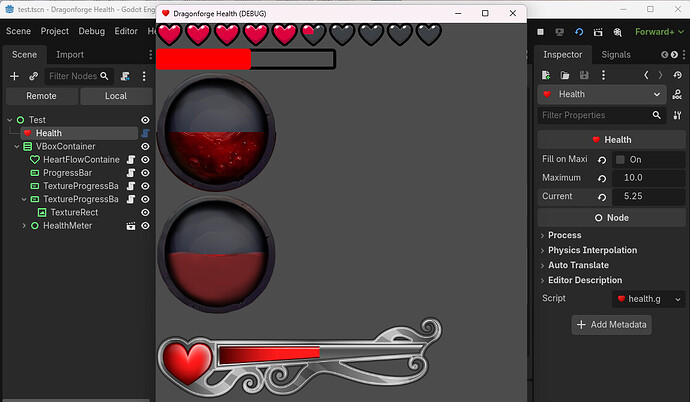Viewport: 690px width, 402px height.
Task: Hide the HealthMeter node
Action: (x=145, y=226)
